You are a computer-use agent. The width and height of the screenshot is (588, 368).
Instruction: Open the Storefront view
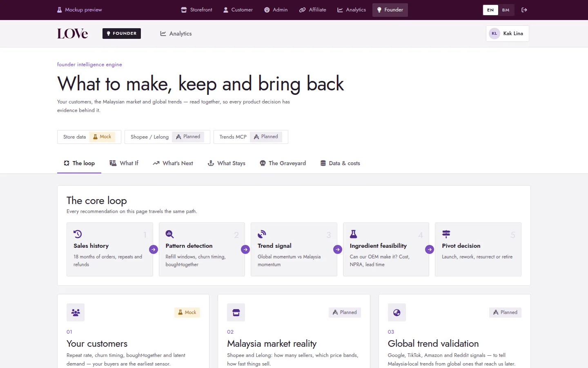(x=197, y=10)
